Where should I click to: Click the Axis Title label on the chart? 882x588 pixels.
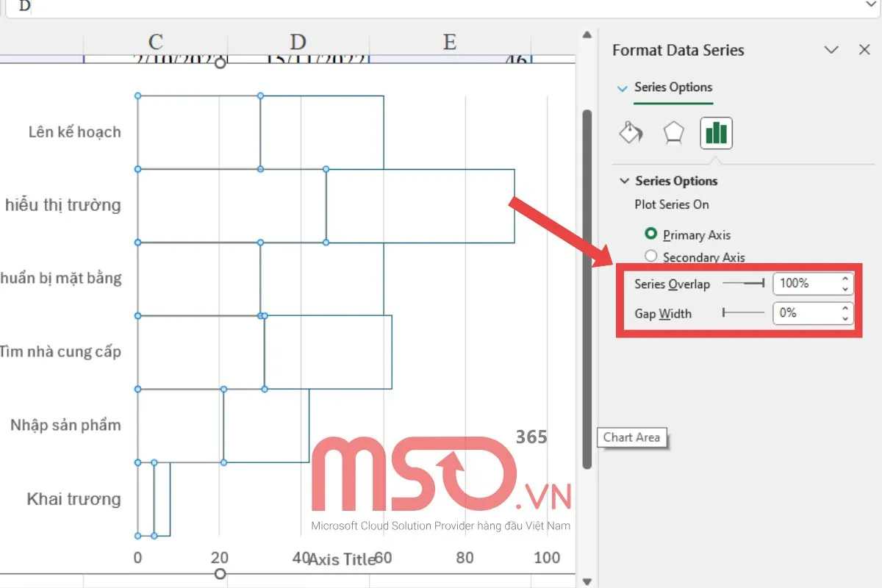click(340, 559)
